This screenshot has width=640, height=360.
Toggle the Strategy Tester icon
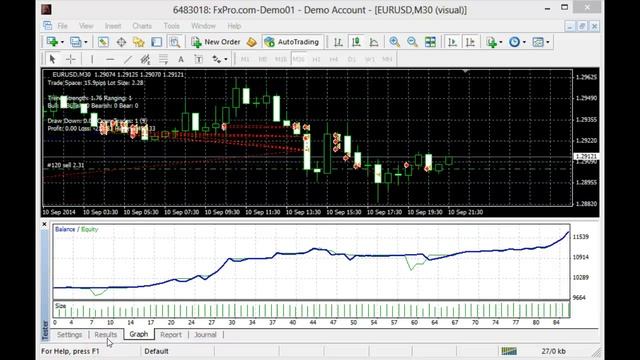pos(175,42)
